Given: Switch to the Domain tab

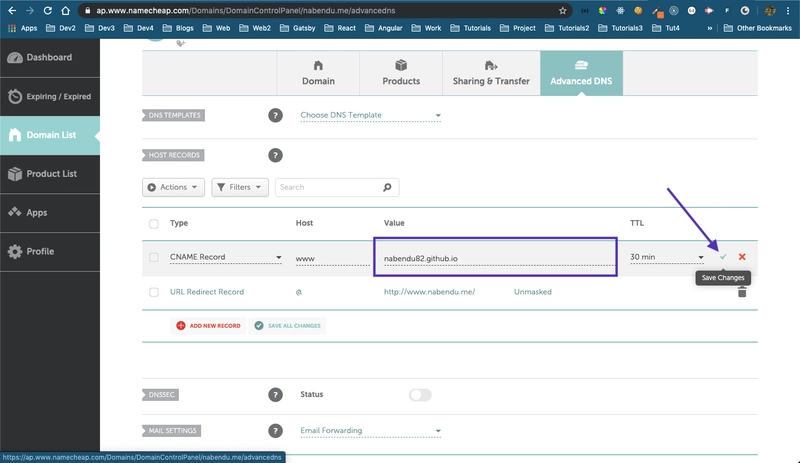Looking at the screenshot, I should [x=318, y=73].
